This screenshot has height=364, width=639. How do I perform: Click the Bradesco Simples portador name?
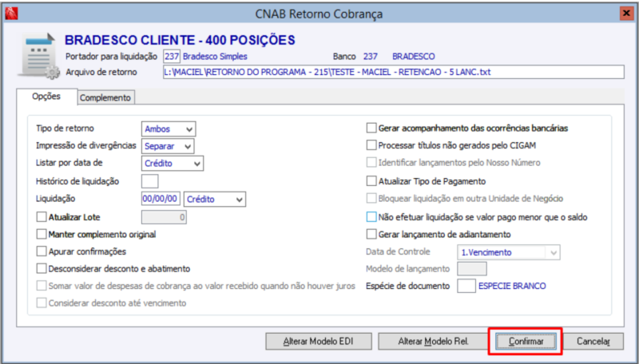215,56
